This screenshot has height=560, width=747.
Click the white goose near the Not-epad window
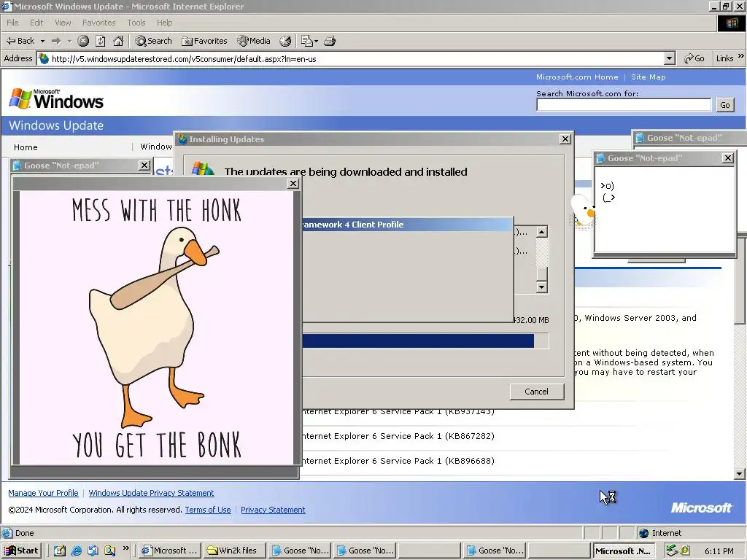[x=583, y=209]
